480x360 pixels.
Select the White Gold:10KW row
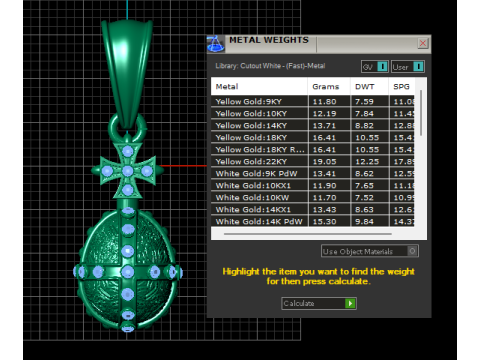coord(313,197)
